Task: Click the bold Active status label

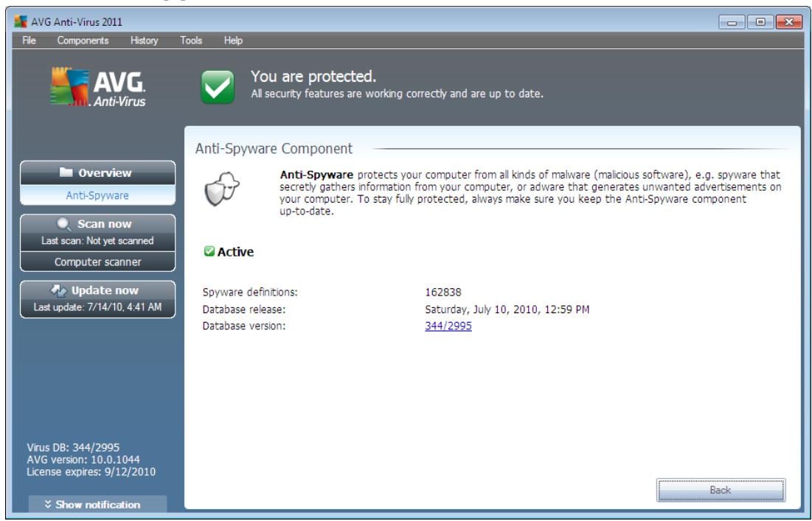Action: pyautogui.click(x=235, y=252)
